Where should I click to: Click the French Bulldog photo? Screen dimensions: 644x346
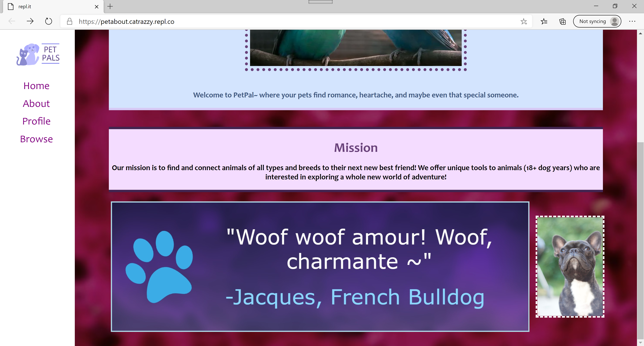[x=570, y=267]
